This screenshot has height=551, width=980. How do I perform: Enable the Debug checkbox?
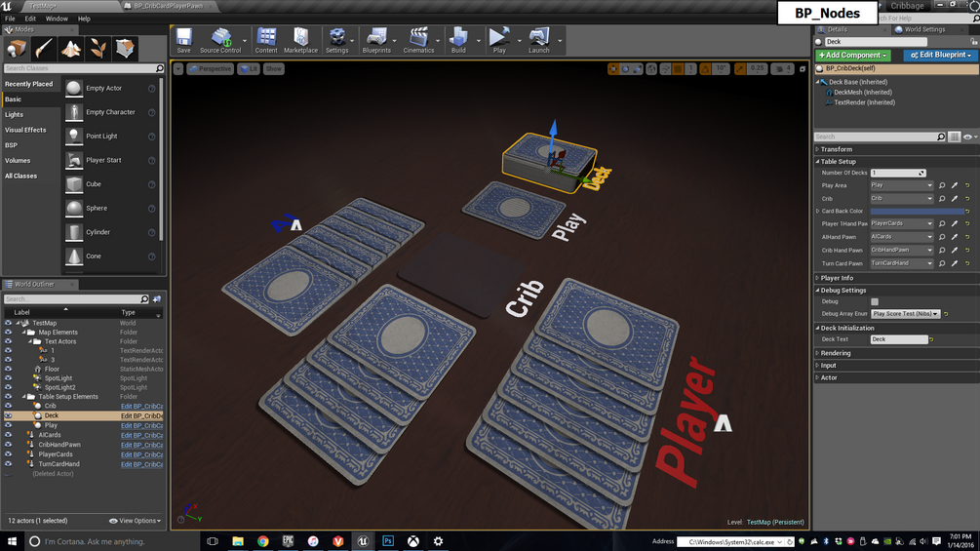[x=875, y=301]
